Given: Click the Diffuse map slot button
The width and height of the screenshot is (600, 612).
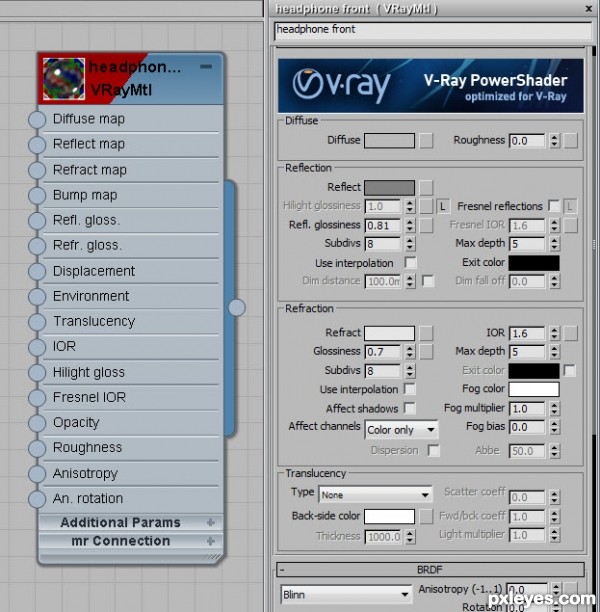Looking at the screenshot, I should coord(426,141).
